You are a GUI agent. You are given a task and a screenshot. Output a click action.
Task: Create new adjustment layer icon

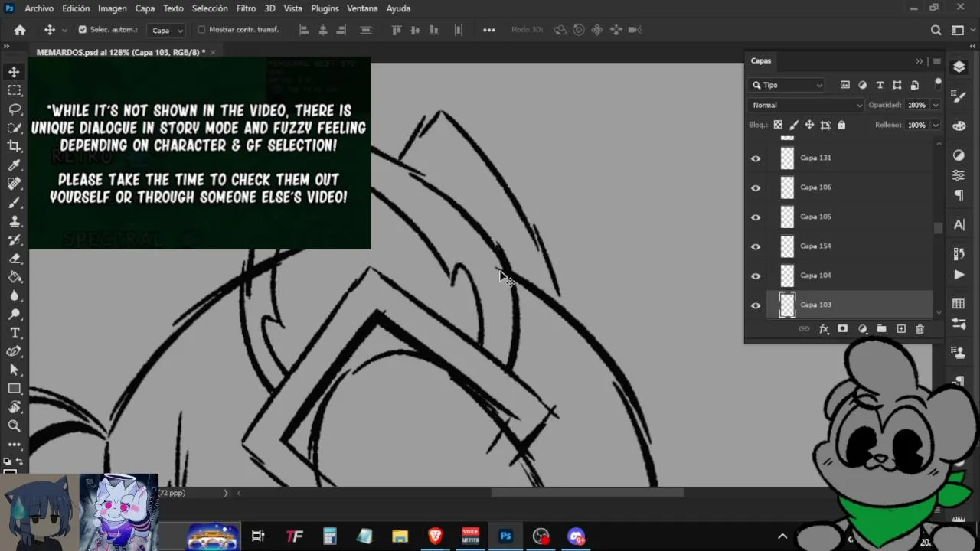tap(862, 329)
